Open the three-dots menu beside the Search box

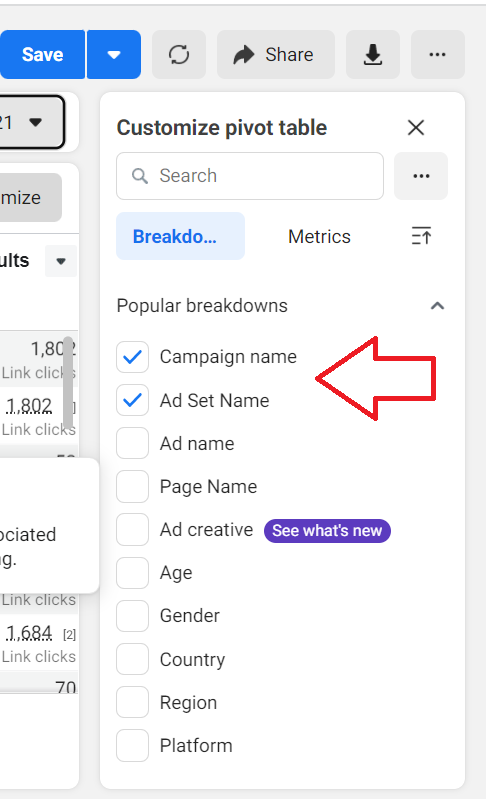pyautogui.click(x=421, y=176)
